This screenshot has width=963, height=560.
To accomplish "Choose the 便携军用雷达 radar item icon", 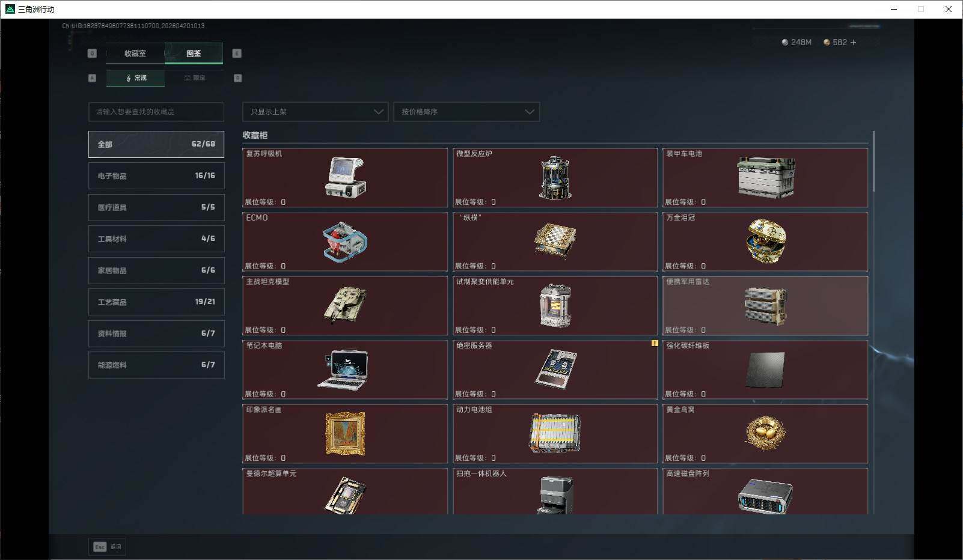I will (765, 306).
